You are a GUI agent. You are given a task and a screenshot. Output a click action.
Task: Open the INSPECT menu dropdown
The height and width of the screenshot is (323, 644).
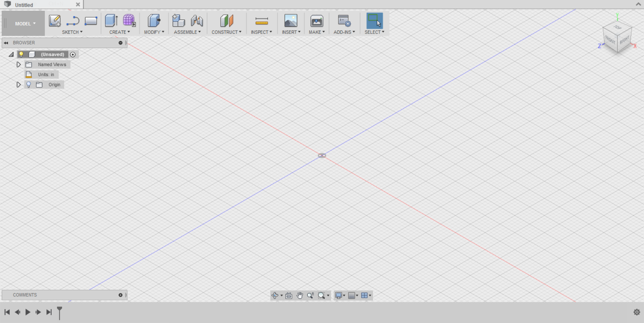tap(261, 32)
